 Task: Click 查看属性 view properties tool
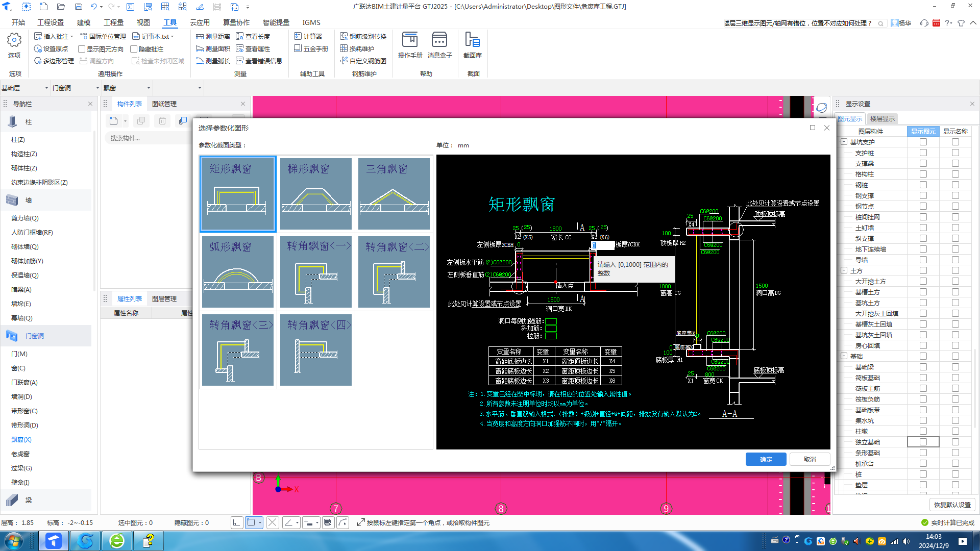[x=253, y=48]
